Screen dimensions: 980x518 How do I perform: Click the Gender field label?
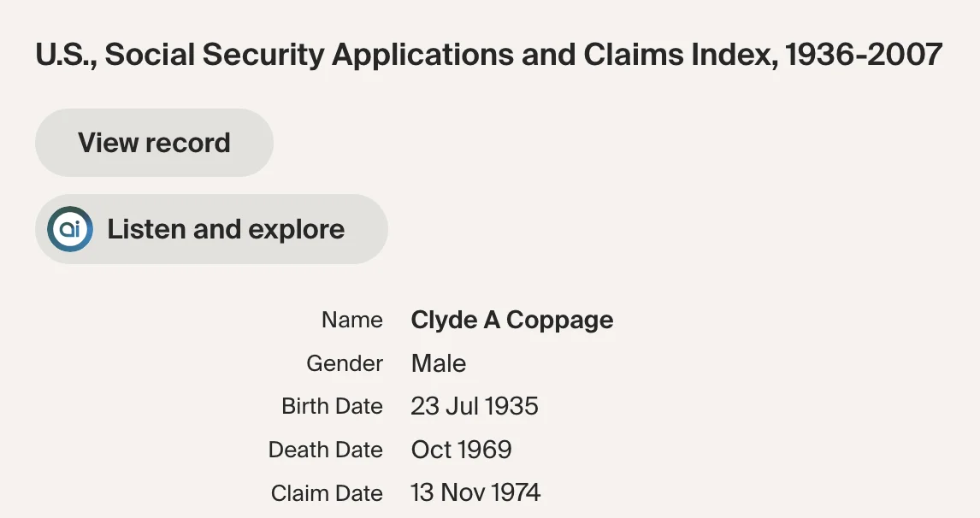(x=345, y=363)
